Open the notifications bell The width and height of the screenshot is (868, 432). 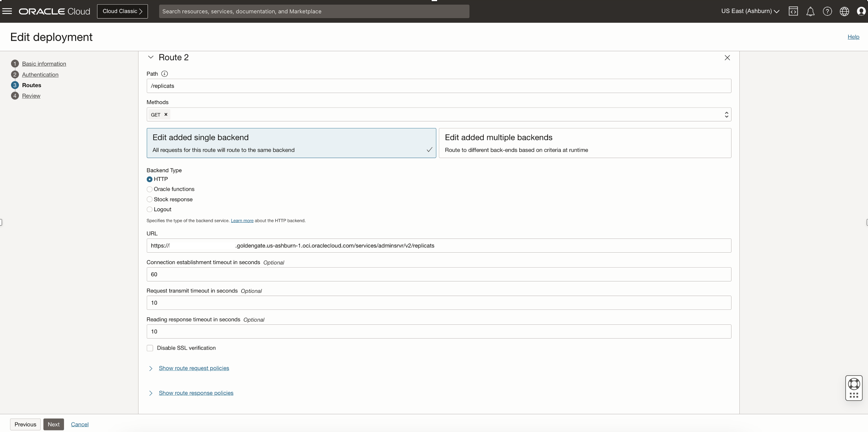[x=810, y=11]
